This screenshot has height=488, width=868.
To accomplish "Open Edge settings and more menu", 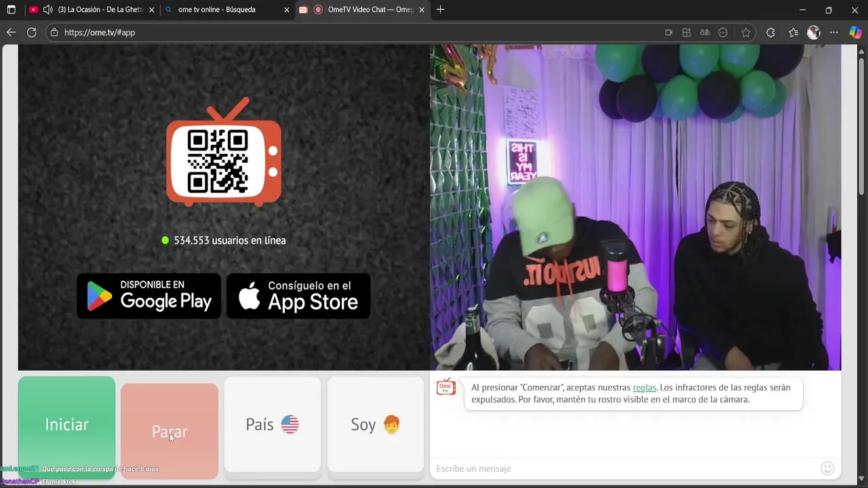I will pyautogui.click(x=834, y=32).
